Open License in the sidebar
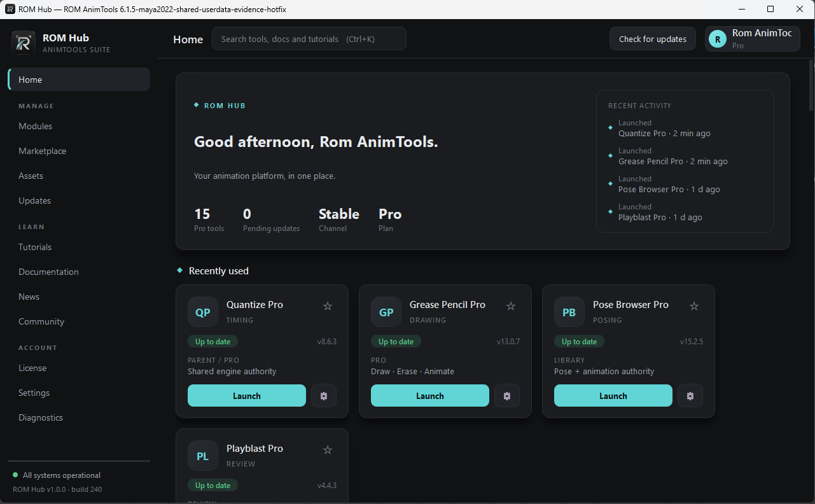This screenshot has width=815, height=504. [x=79, y=368]
